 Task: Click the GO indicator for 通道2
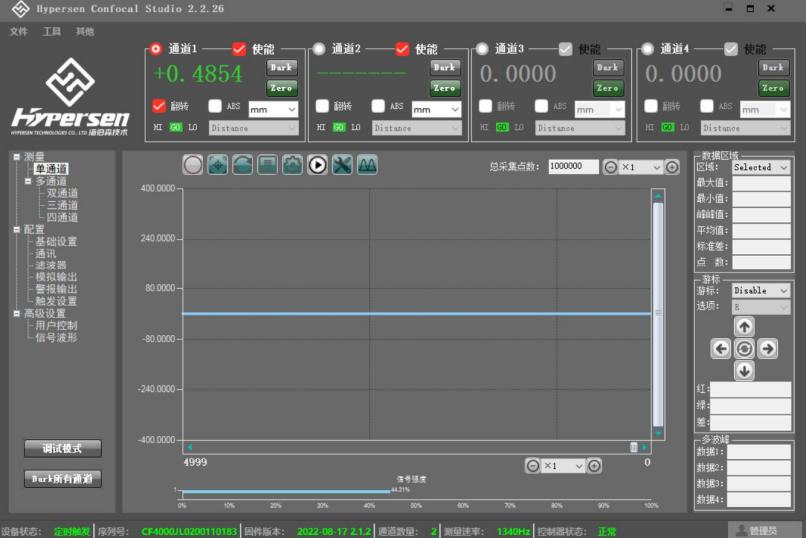[x=339, y=127]
